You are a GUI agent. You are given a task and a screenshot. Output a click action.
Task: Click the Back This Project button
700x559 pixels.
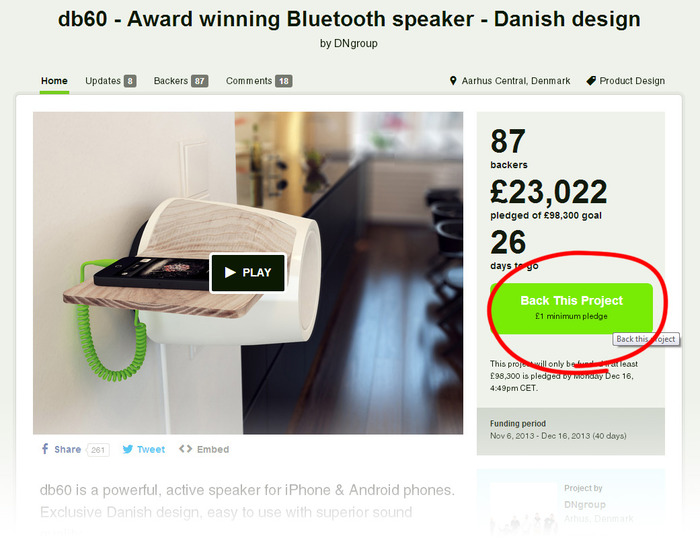[x=571, y=308]
